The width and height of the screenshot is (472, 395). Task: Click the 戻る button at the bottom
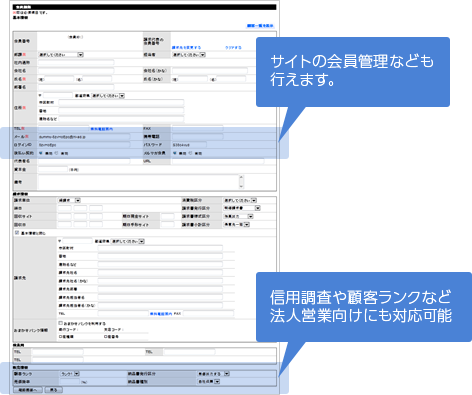(53, 390)
